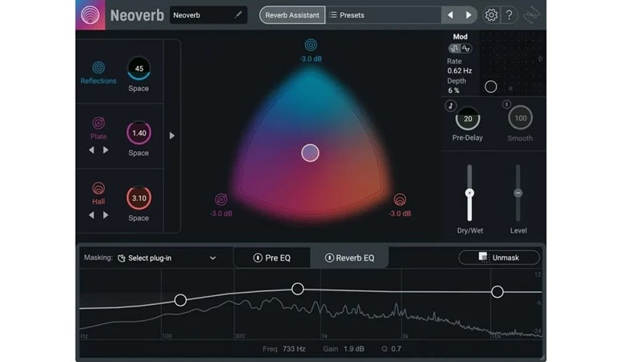Click the Unmask button
This screenshot has width=644, height=362.
click(x=499, y=257)
